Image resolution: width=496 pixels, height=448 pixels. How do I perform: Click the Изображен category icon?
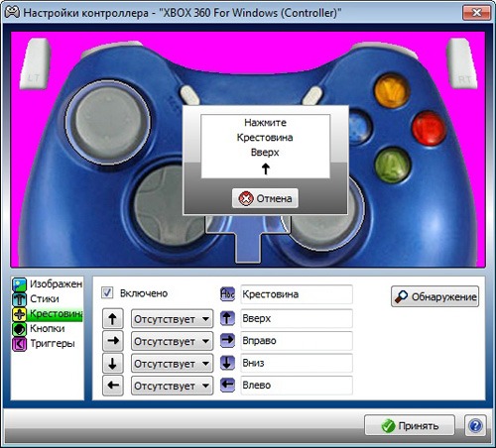click(19, 284)
